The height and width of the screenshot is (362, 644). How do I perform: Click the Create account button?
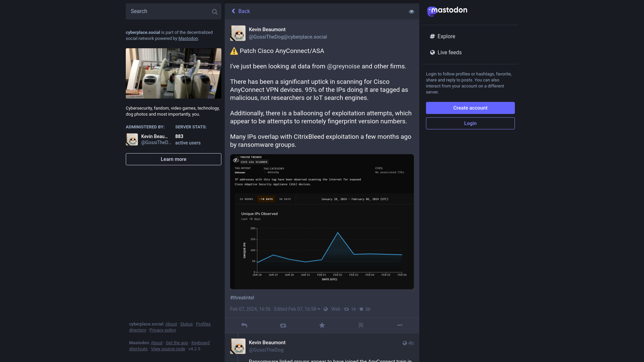click(470, 108)
